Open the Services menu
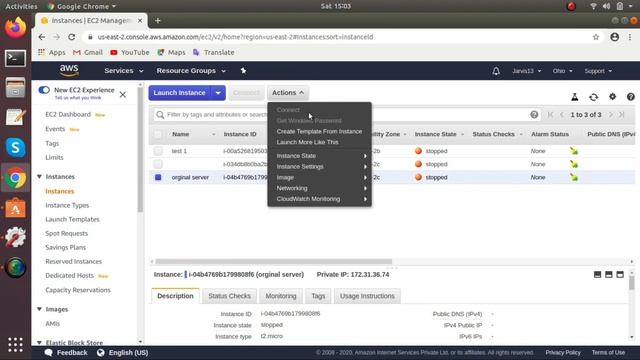The height and width of the screenshot is (360, 640). (x=123, y=71)
